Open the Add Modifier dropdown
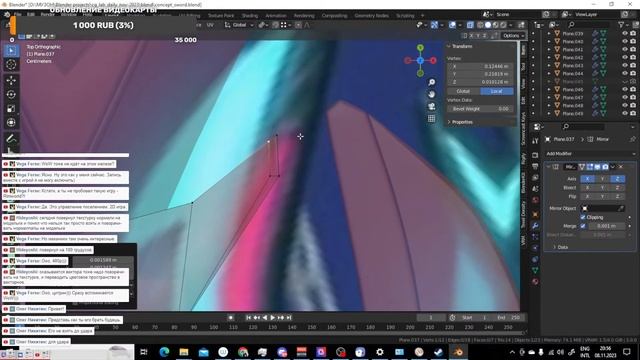The image size is (640, 360). pos(591,153)
